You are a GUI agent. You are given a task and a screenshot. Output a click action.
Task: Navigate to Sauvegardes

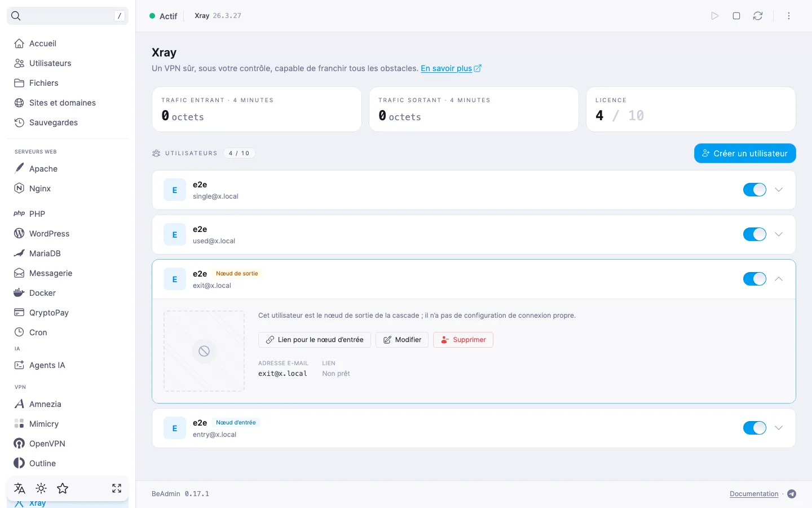[68, 122]
